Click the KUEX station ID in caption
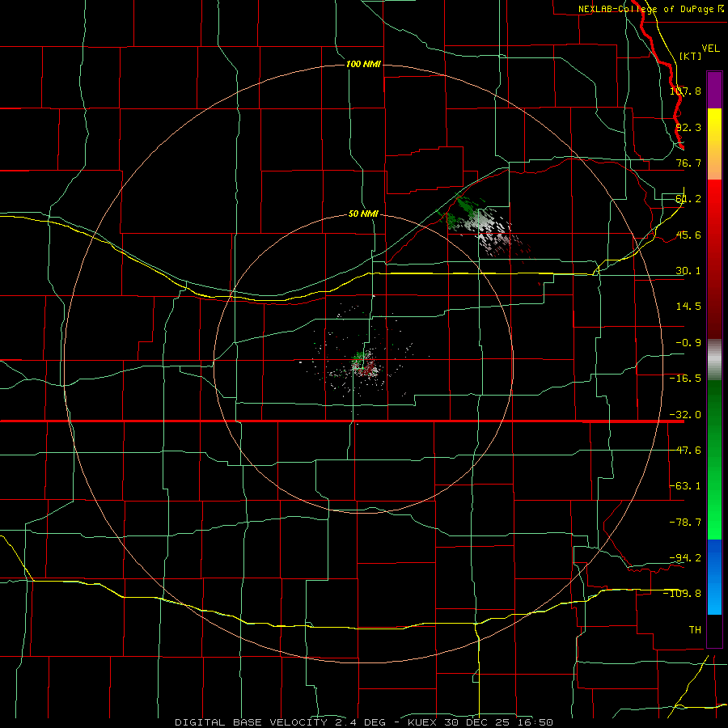Viewport: 728px width, 728px height. tap(424, 722)
